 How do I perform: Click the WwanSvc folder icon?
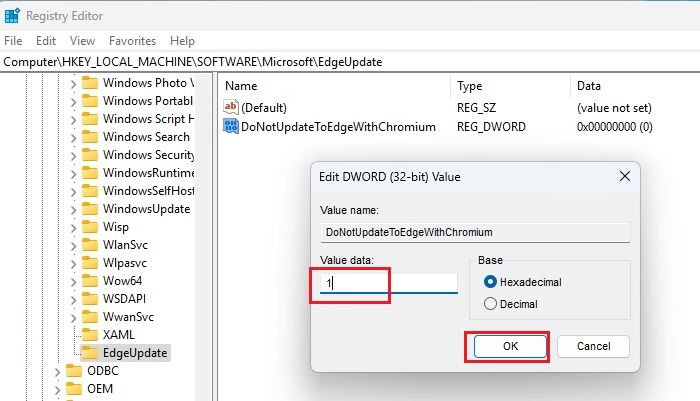[x=90, y=317]
